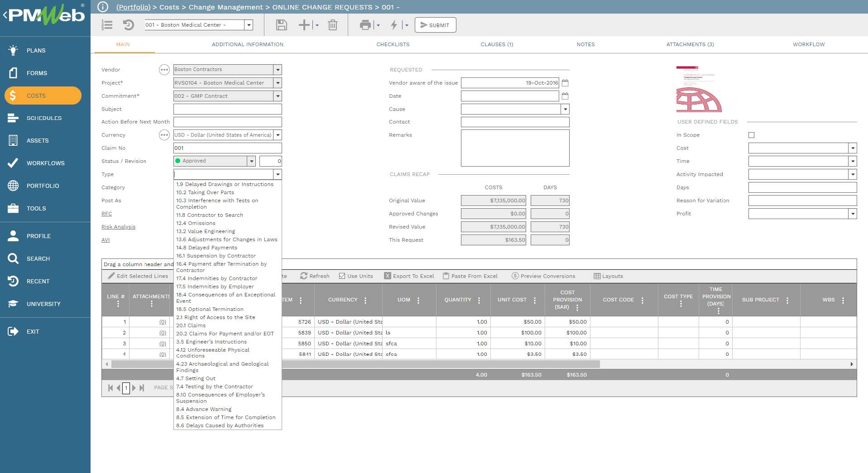Open the grid Layouts button

[608, 276]
